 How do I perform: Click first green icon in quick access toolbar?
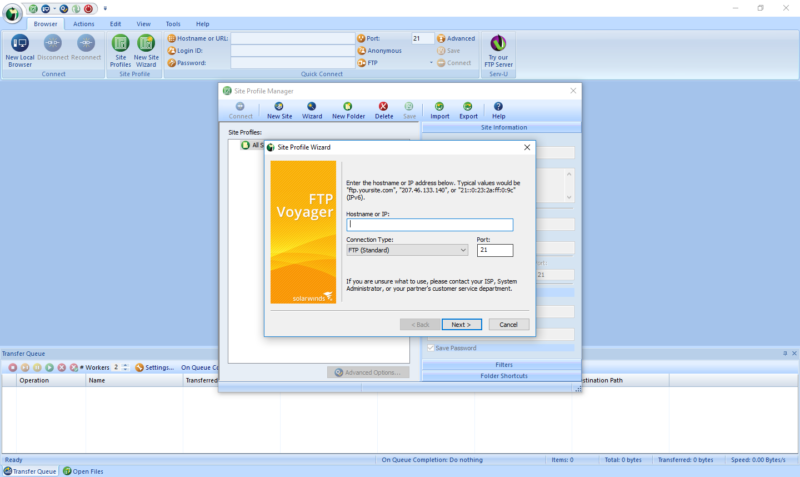click(33, 9)
